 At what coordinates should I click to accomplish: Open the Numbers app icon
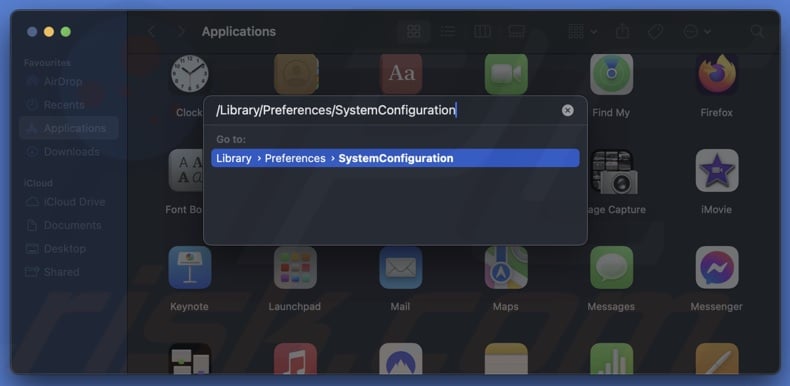612,358
